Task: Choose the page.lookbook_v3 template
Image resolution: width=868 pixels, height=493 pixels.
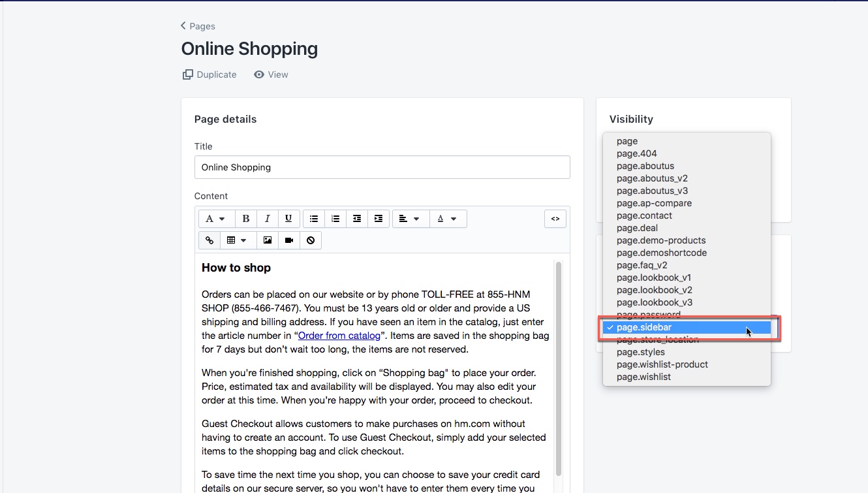Action: pyautogui.click(x=687, y=302)
